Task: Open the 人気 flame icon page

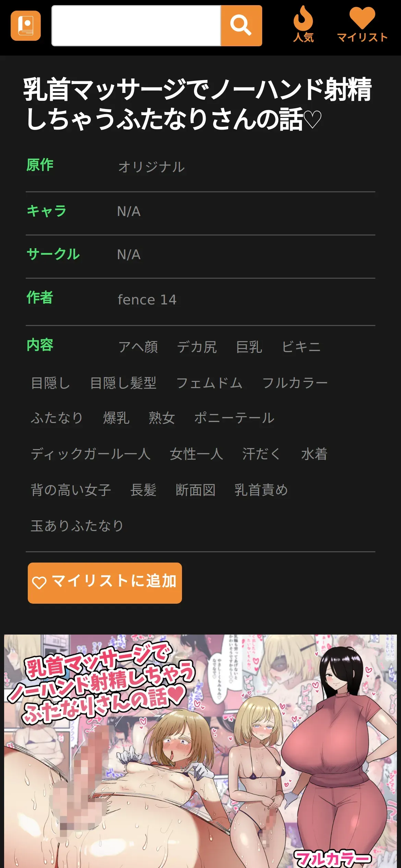Action: [x=303, y=25]
